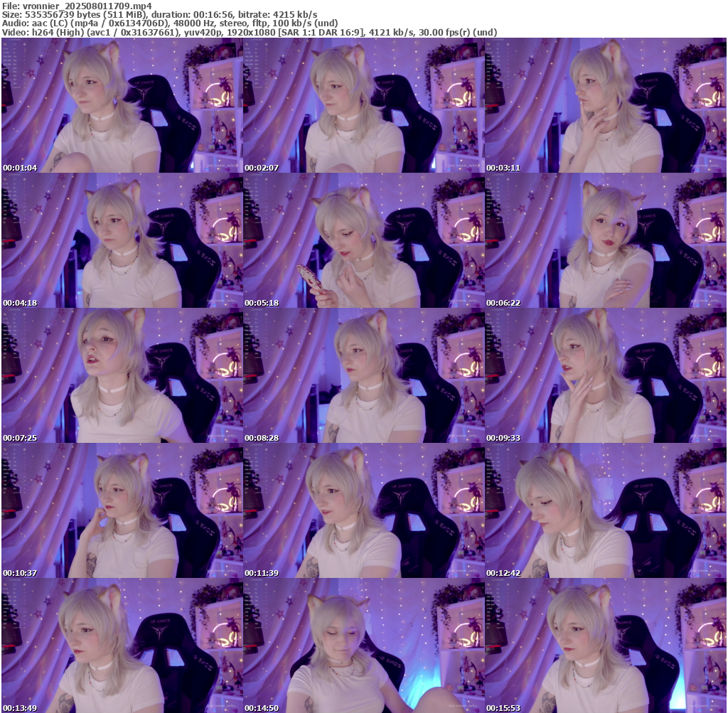The image size is (728, 713).
Task: Open the thumbnail stamped 00:02:07
Action: coord(363,105)
